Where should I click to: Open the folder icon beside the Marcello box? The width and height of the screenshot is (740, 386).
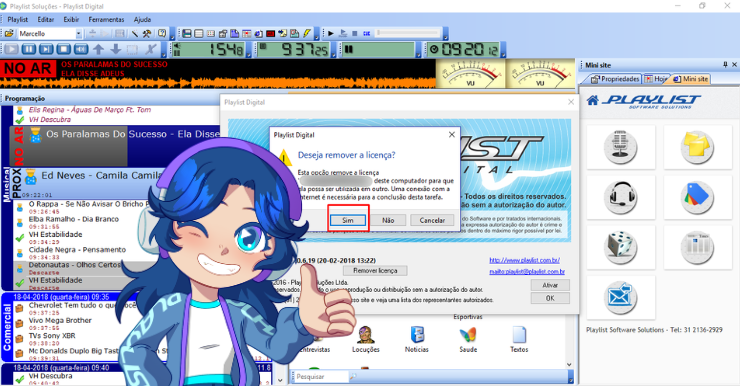tap(9, 34)
